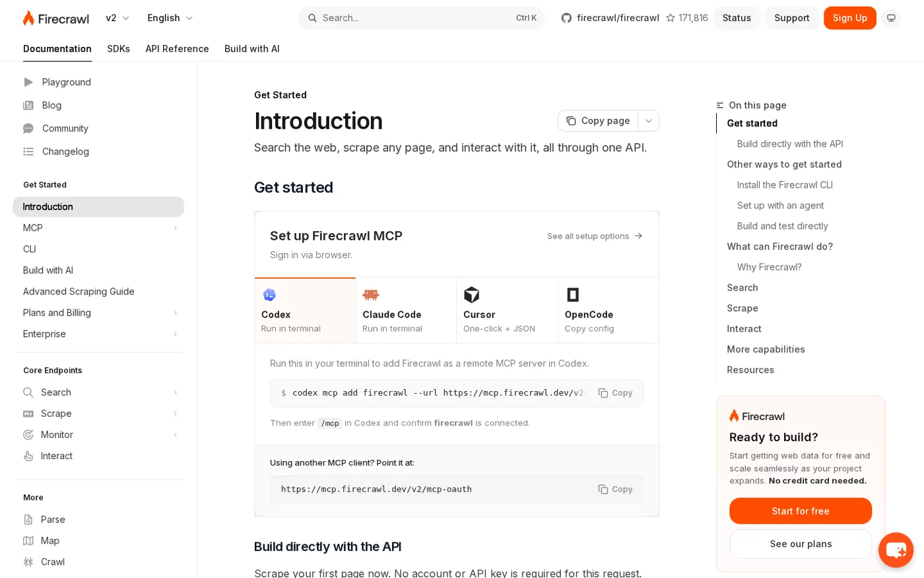This screenshot has width=924, height=578.
Task: Switch to the SDKs tab
Action: 119,49
